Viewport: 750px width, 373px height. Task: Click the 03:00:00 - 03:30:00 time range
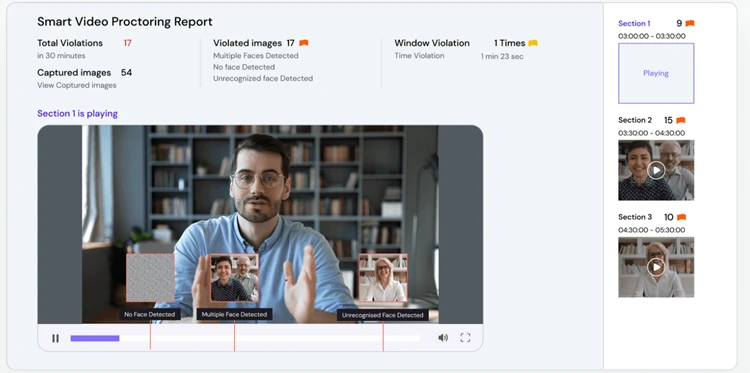pos(651,36)
